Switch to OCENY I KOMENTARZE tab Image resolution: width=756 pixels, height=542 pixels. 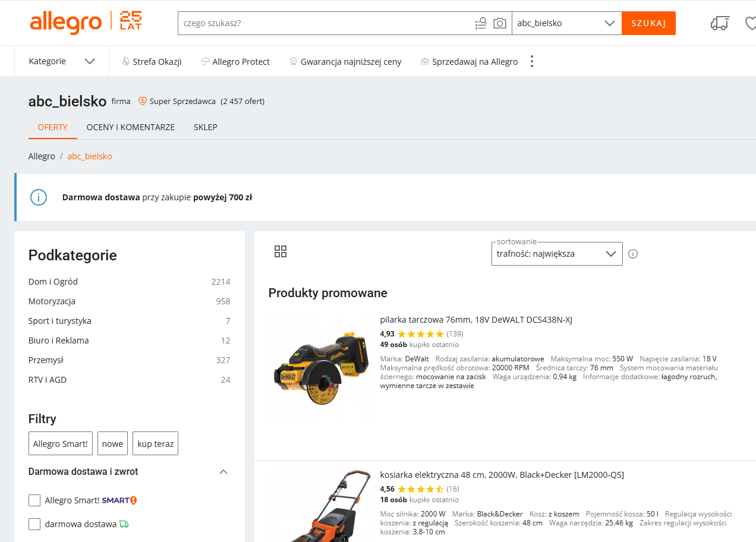click(131, 127)
